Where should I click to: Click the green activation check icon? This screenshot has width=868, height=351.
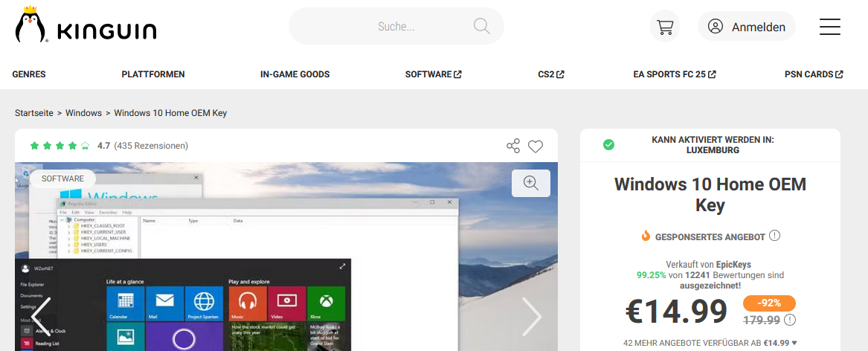coord(608,145)
